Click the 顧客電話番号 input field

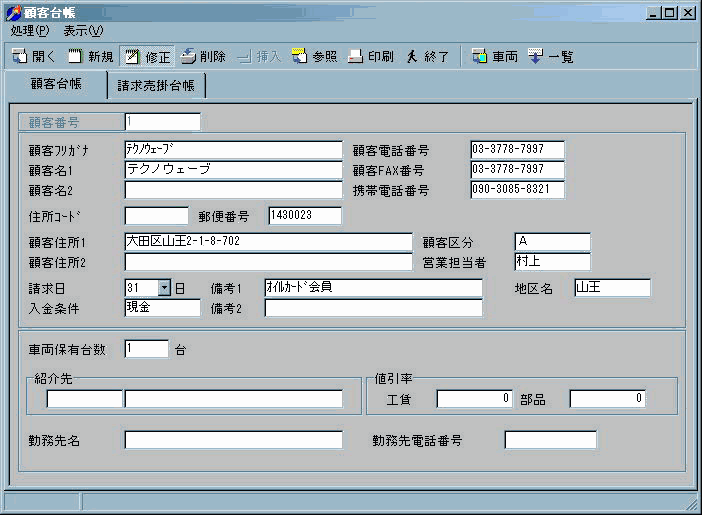[517, 150]
